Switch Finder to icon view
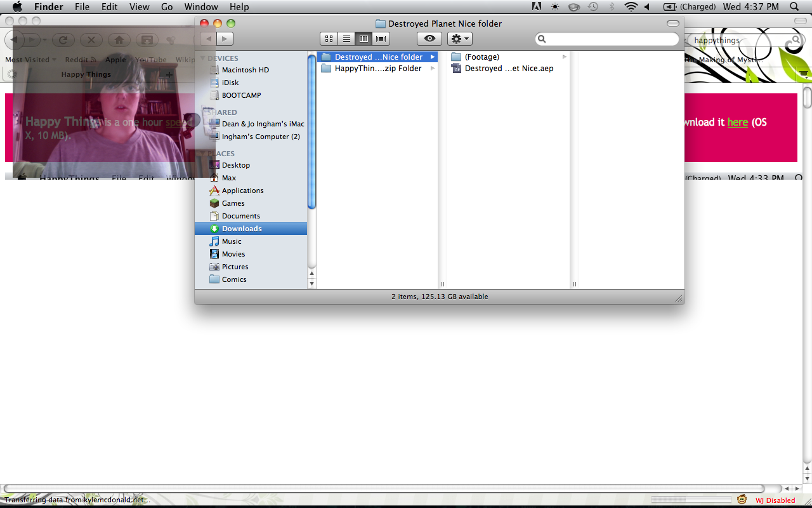Screen dimensions: 812x508 coord(329,39)
